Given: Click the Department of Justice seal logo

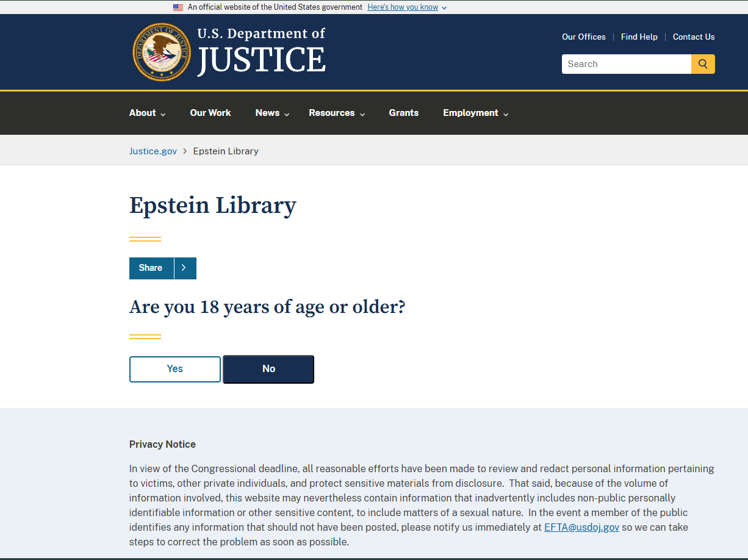Looking at the screenshot, I should [162, 52].
